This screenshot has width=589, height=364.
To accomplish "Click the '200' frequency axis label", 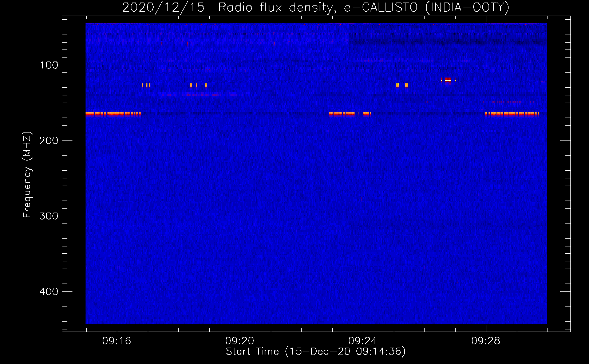I will tap(49, 141).
